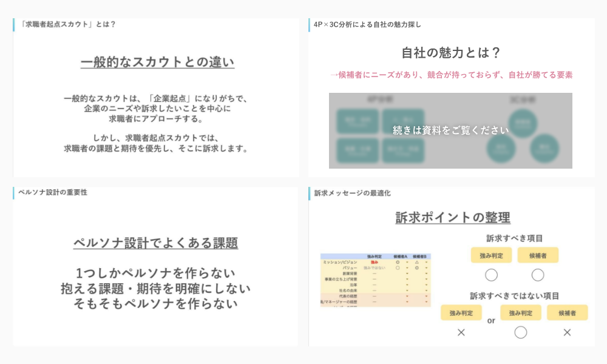The height and width of the screenshot is (364, 607).
Task: Open 候補者A dropdown in the ミッション/ビジョン row
Action: click(x=407, y=262)
